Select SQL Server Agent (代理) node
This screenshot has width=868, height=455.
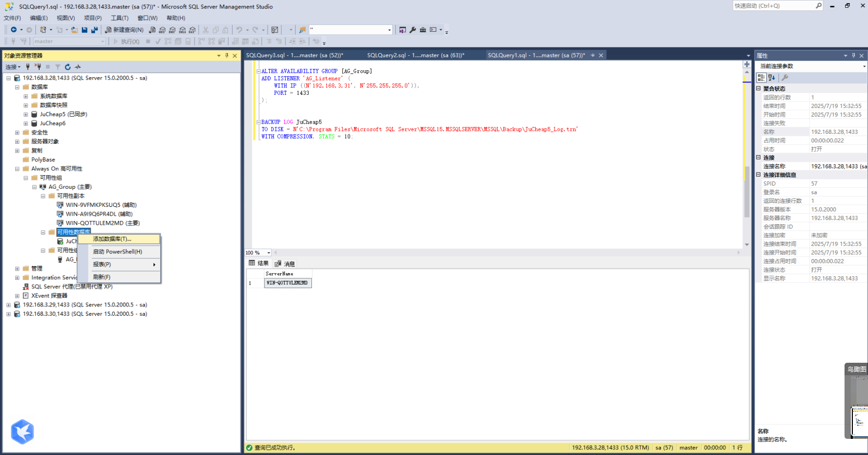pyautogui.click(x=72, y=287)
